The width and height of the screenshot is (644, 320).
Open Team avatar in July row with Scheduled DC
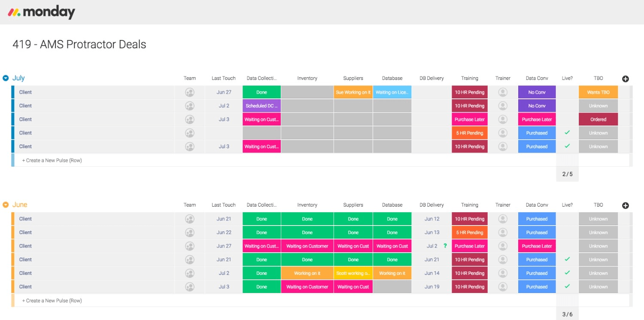[190, 106]
